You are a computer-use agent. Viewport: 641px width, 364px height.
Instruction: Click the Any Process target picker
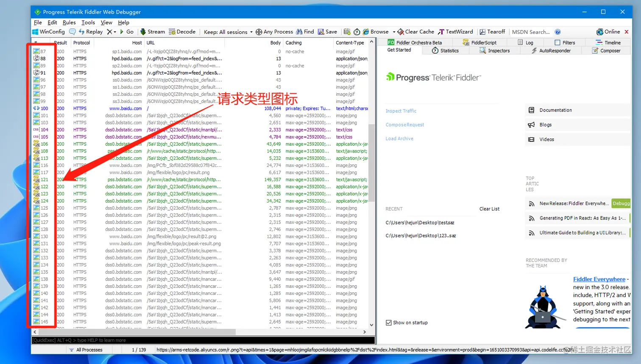coord(274,32)
